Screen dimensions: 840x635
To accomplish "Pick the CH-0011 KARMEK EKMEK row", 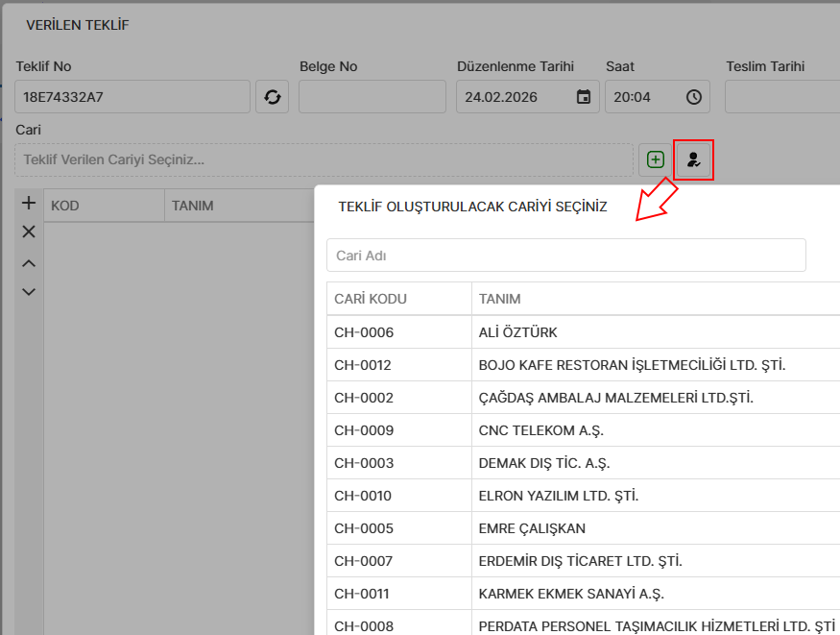I will click(571, 594).
